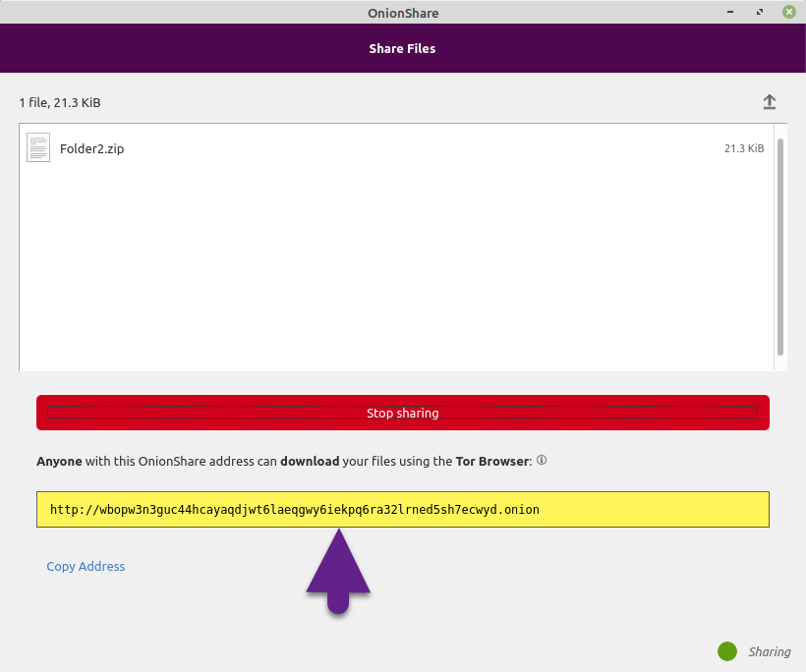This screenshot has width=806, height=672.
Task: Click the Copy Address link
Action: click(86, 566)
